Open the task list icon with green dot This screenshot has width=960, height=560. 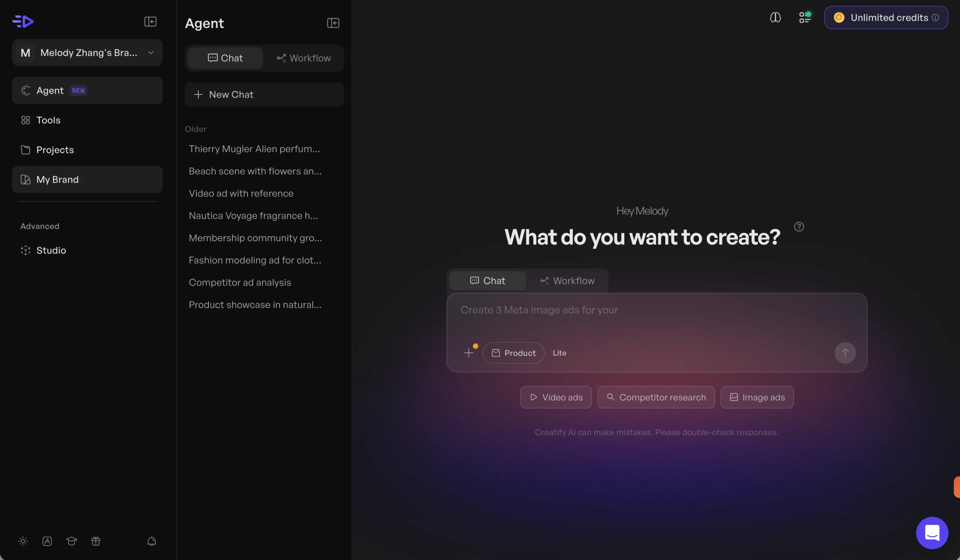click(x=805, y=18)
